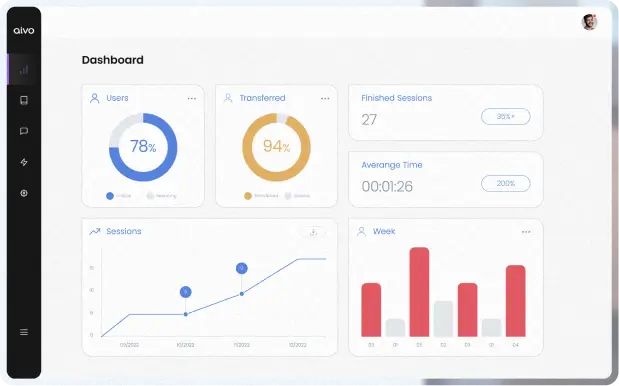This screenshot has width=619, height=386.
Task: Click the last red bar labeled 04
Action: tap(516, 301)
